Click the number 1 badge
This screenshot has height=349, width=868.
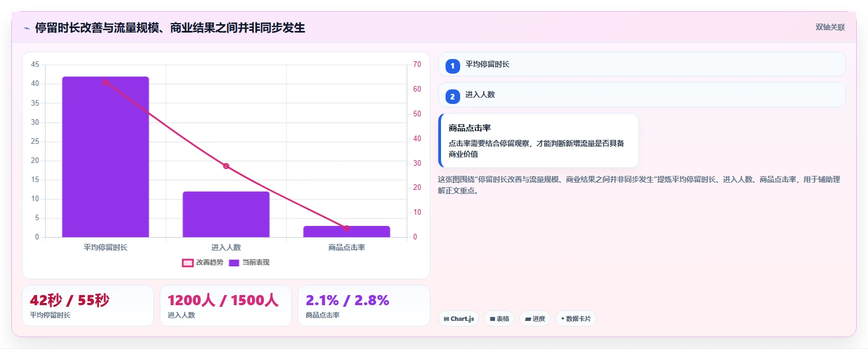point(452,66)
